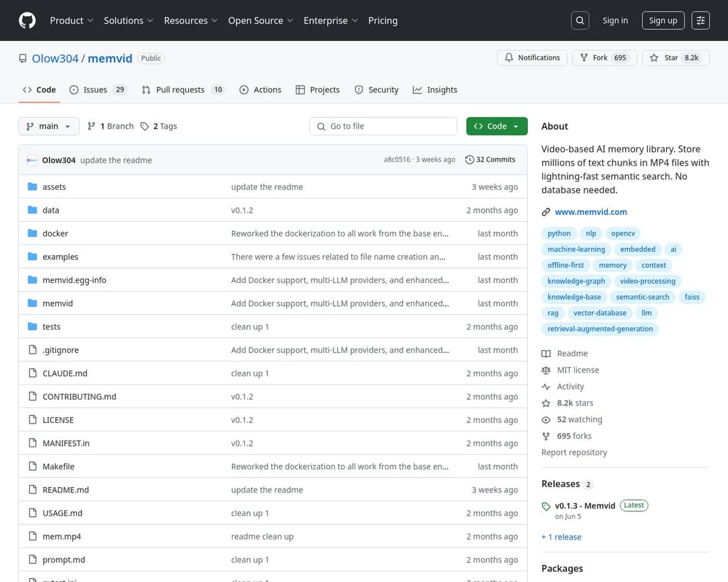Open the 1 Branch link
The height and width of the screenshot is (582, 728).
(x=111, y=126)
